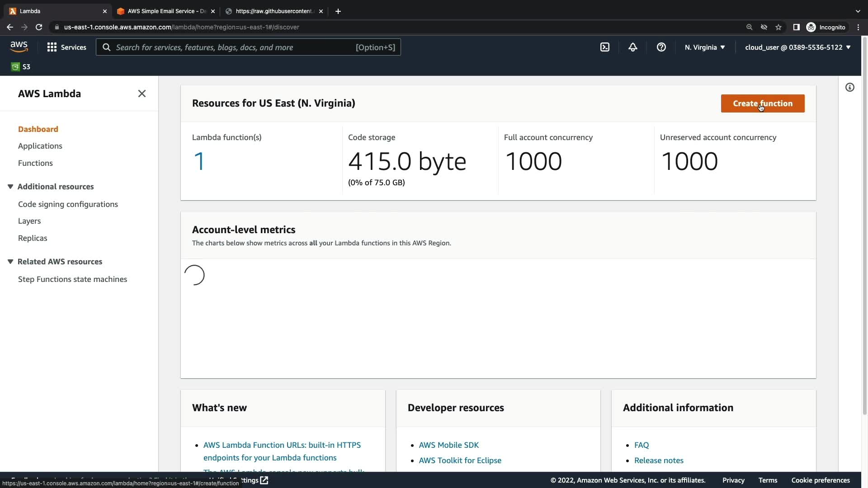This screenshot has width=868, height=488.
Task: Open notifications bell icon
Action: (x=633, y=47)
